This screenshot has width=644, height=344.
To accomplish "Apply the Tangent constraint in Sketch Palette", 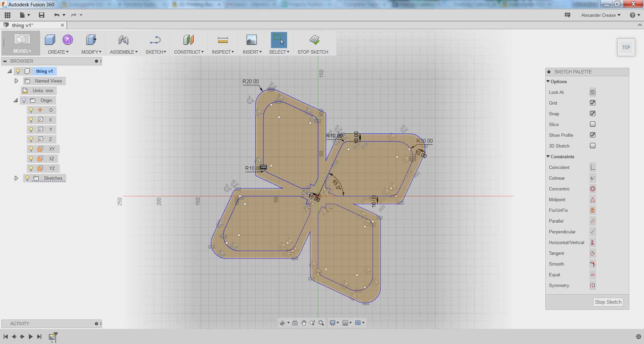I will [x=592, y=253].
